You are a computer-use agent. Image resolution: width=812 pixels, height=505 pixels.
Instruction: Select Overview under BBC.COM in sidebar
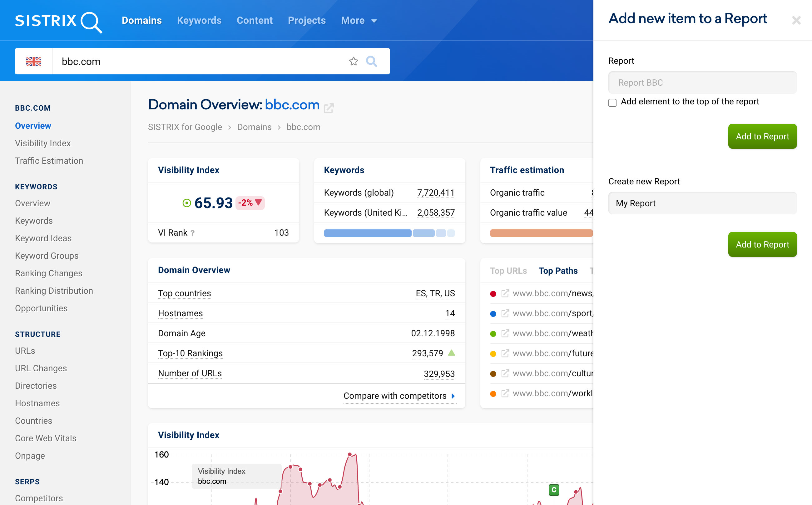33,126
